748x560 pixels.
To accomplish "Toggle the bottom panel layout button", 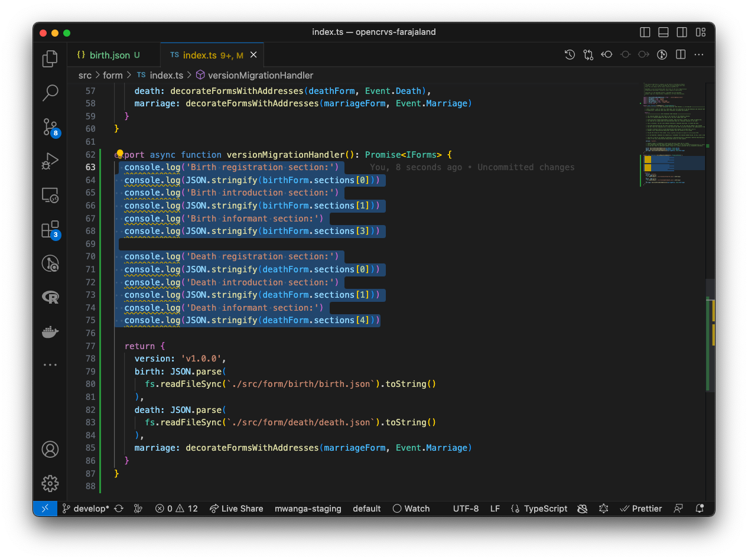I will 664,32.
